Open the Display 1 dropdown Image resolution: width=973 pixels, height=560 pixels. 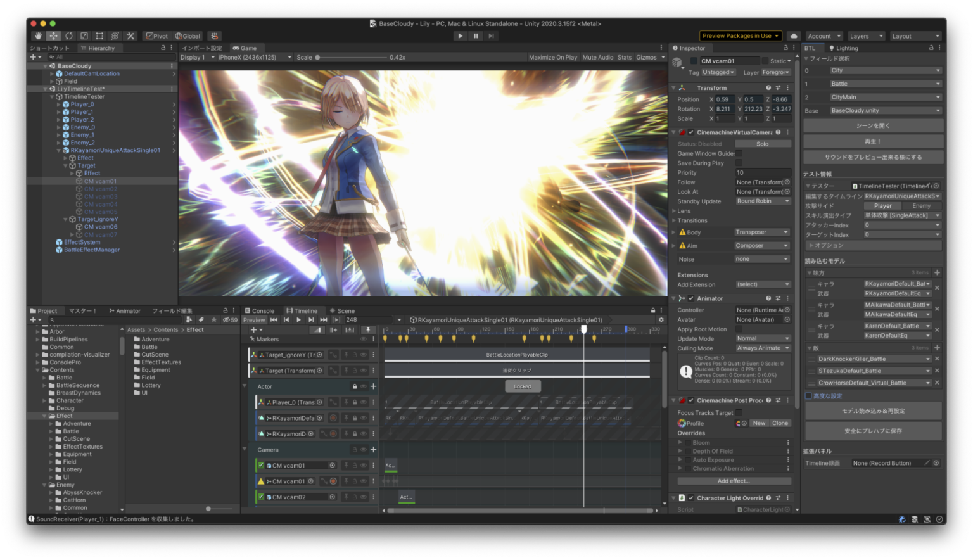click(x=197, y=57)
